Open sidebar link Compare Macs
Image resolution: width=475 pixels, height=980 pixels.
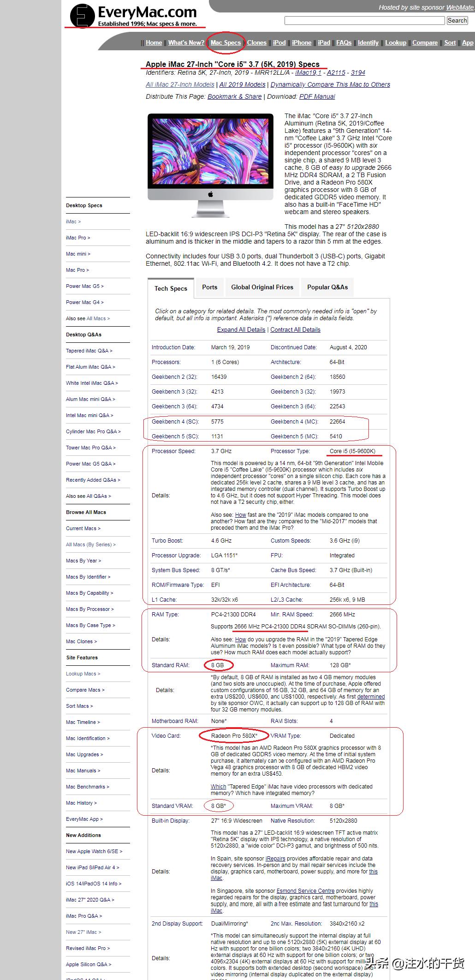[x=85, y=690]
